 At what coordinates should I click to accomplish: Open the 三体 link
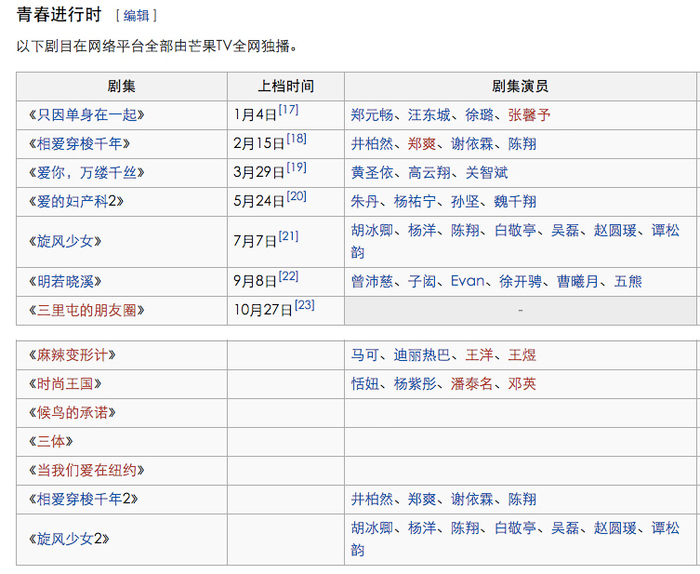[x=54, y=441]
